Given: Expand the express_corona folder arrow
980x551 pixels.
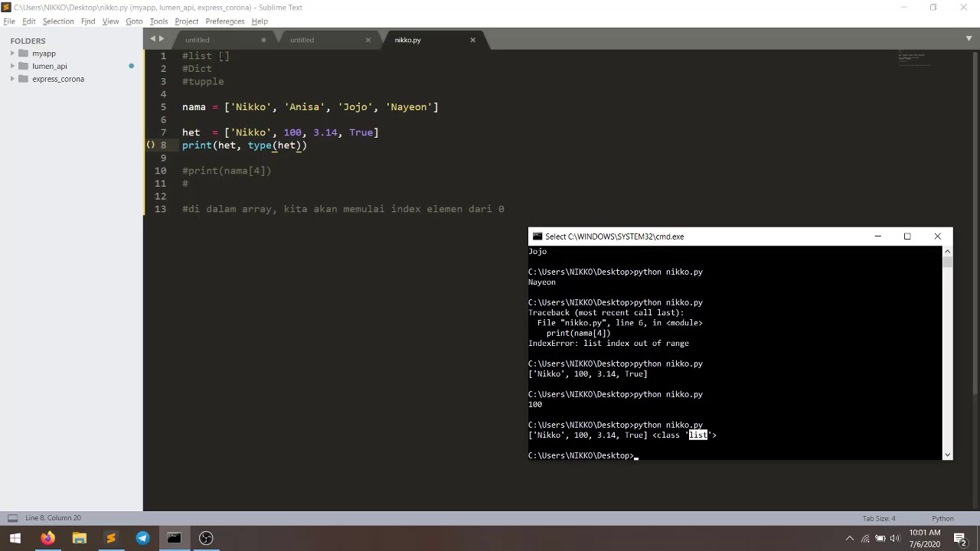Looking at the screenshot, I should click(12, 79).
